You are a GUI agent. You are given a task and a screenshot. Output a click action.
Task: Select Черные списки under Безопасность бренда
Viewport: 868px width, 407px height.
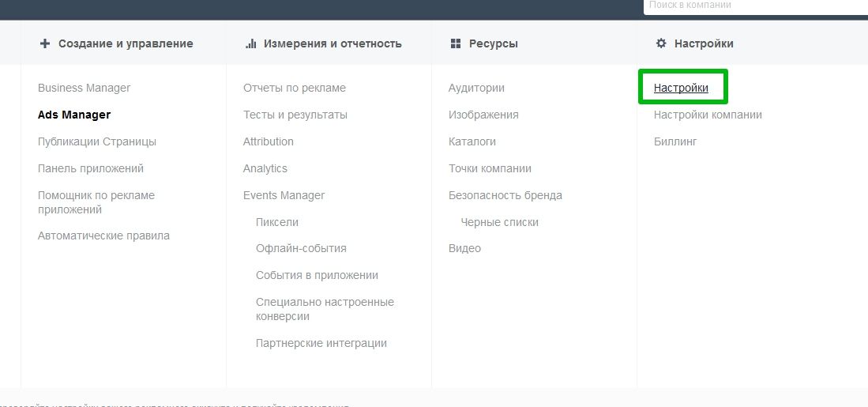tap(499, 222)
